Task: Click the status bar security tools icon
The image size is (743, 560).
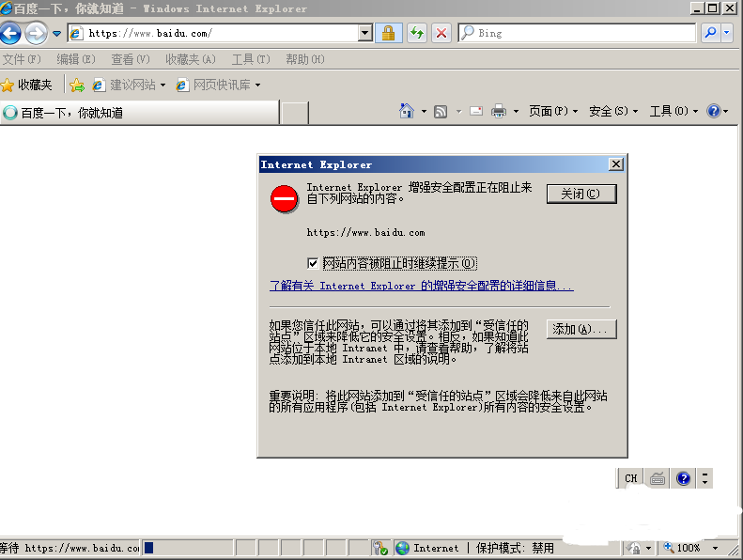Action: click(380, 548)
